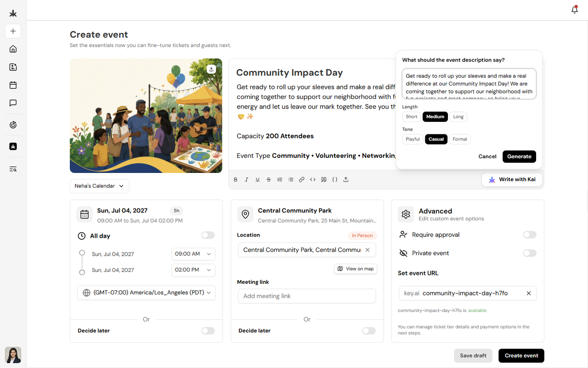The image size is (588, 368).
Task: Click the 5h duration badge
Action: 176,211
